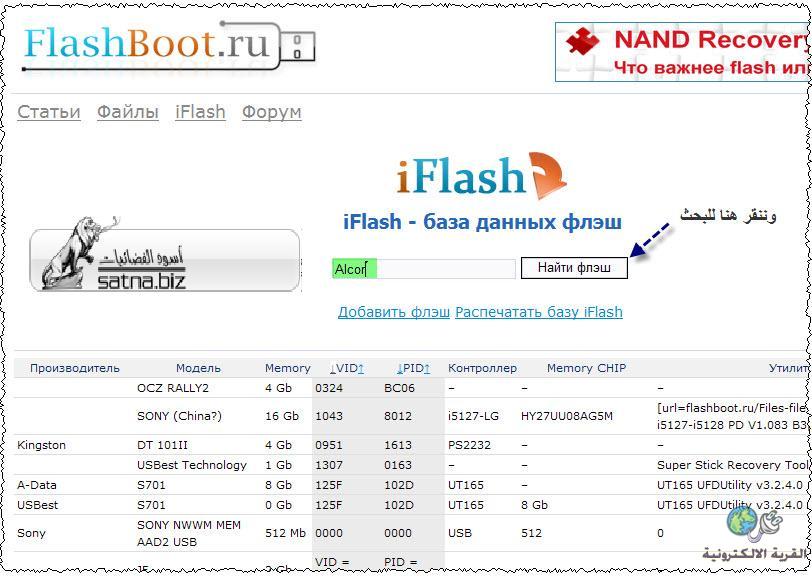Click the Модель column header
812x576 pixels.
(x=198, y=368)
